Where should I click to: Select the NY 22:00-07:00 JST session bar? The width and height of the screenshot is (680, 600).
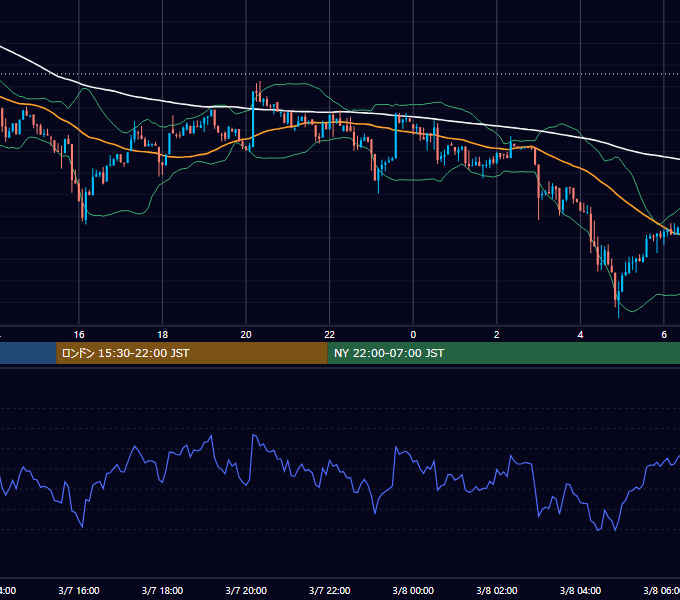(x=503, y=353)
